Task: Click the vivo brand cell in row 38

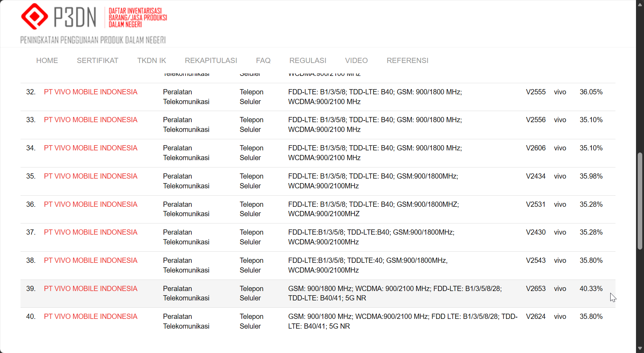Action: click(560, 260)
